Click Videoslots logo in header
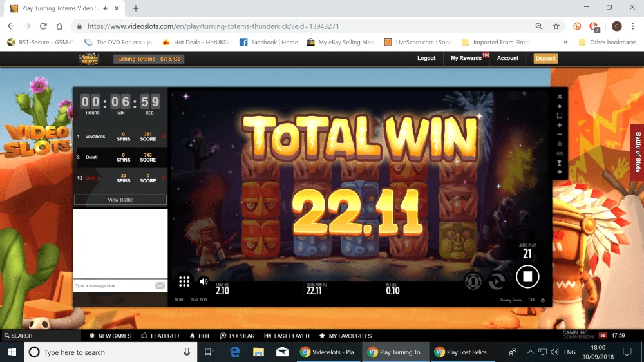This screenshot has height=362, width=644. (x=89, y=59)
